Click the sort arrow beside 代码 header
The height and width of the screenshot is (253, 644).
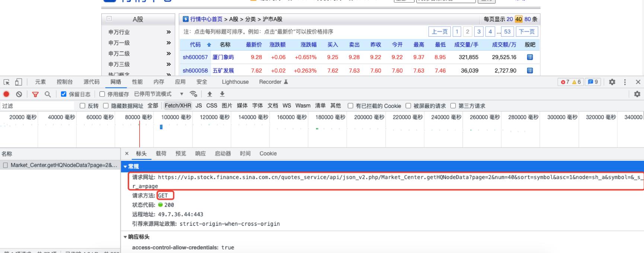[209, 45]
